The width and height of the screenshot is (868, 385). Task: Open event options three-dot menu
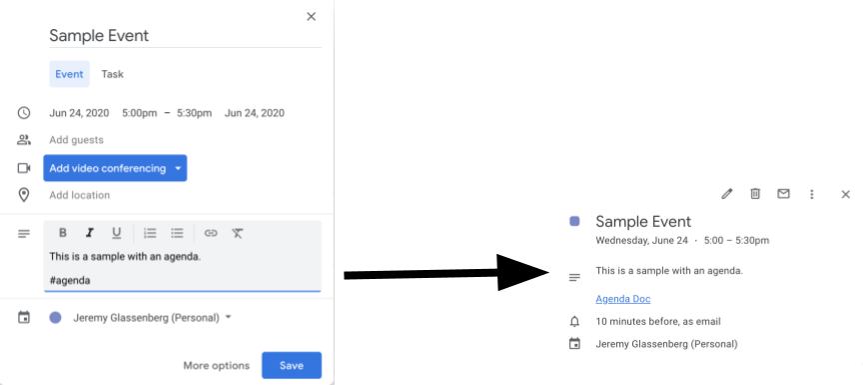pyautogui.click(x=811, y=194)
